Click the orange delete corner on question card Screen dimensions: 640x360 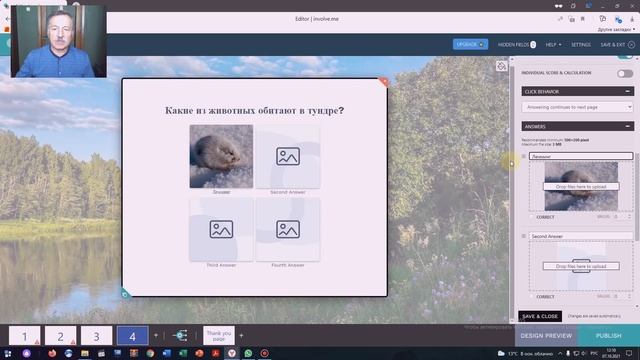[x=384, y=82]
